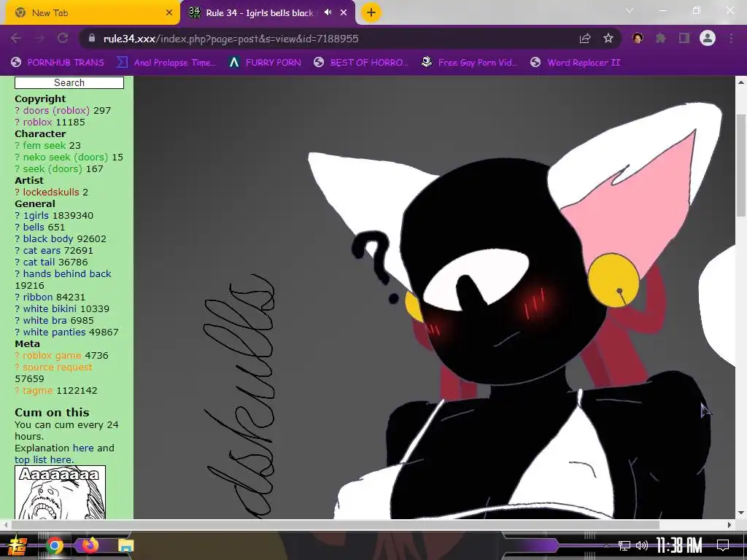
Task: Open the Chrome three-dot menu
Action: tap(731, 39)
